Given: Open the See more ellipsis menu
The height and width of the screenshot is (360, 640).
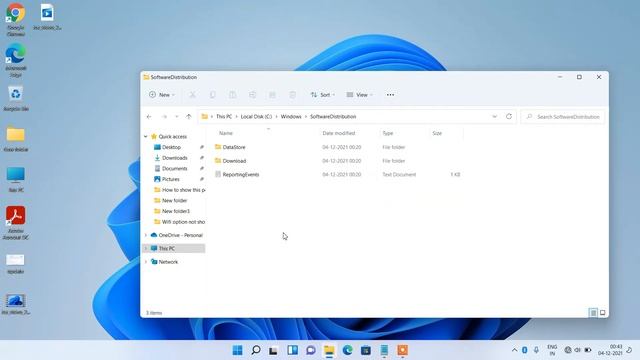Looking at the screenshot, I should [390, 95].
